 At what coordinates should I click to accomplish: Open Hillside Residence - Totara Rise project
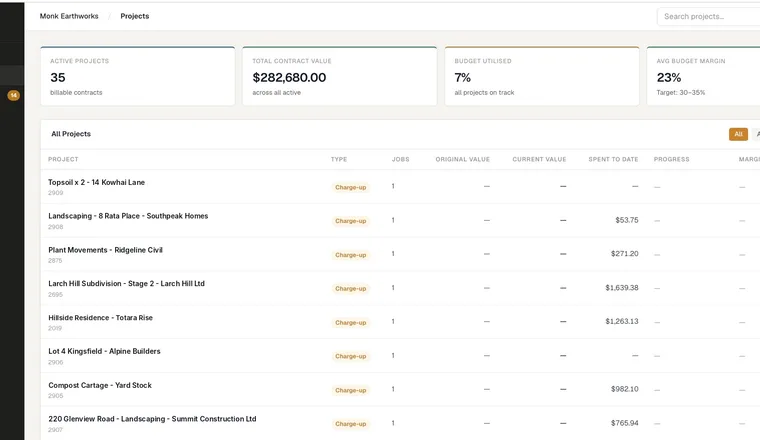pyautogui.click(x=100, y=317)
